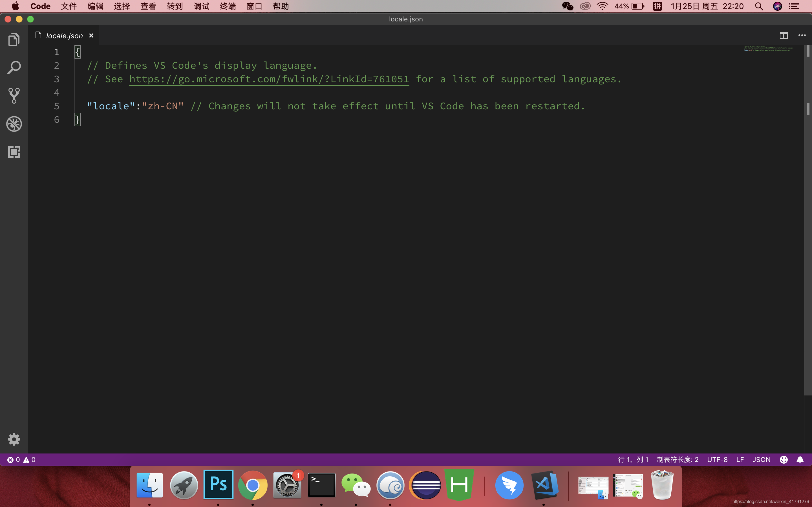Open the 终端 menu
This screenshot has height=507, width=812.
point(228,6)
